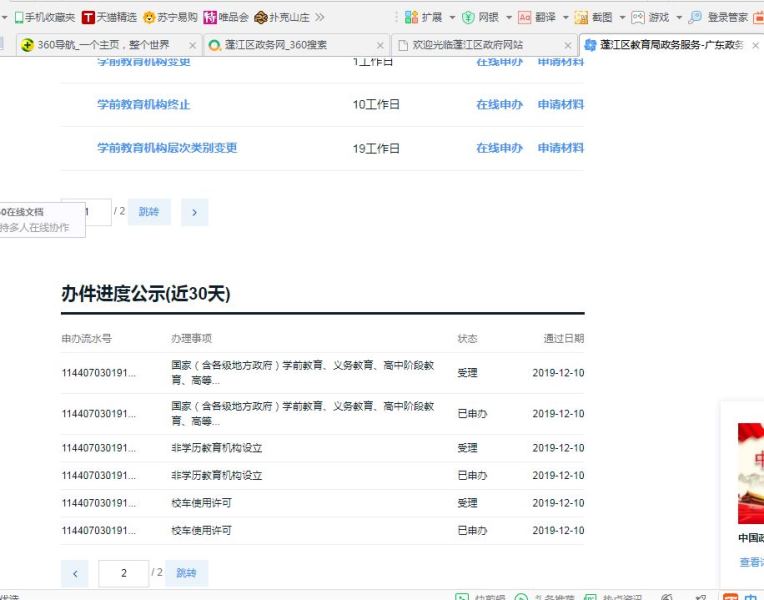The image size is (764, 600).
Task: Click the lower 跳转 jump button
Action: 186,573
